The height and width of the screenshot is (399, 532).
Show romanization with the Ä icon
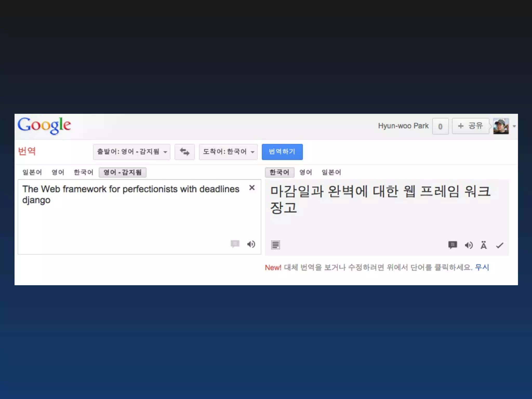483,245
